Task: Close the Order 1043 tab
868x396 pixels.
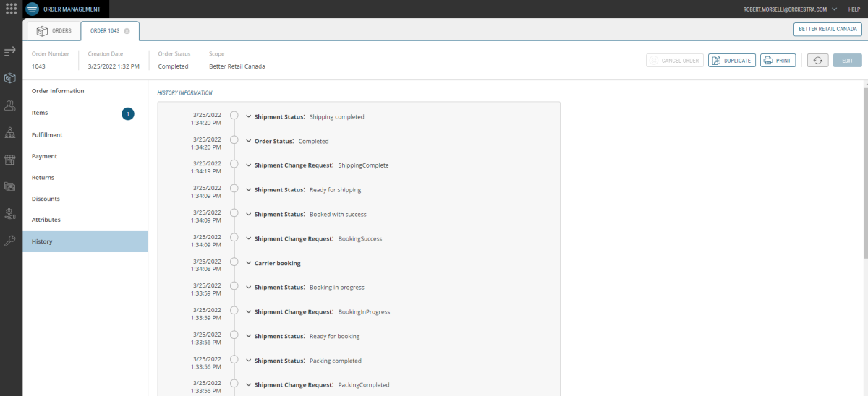Action: (x=127, y=31)
